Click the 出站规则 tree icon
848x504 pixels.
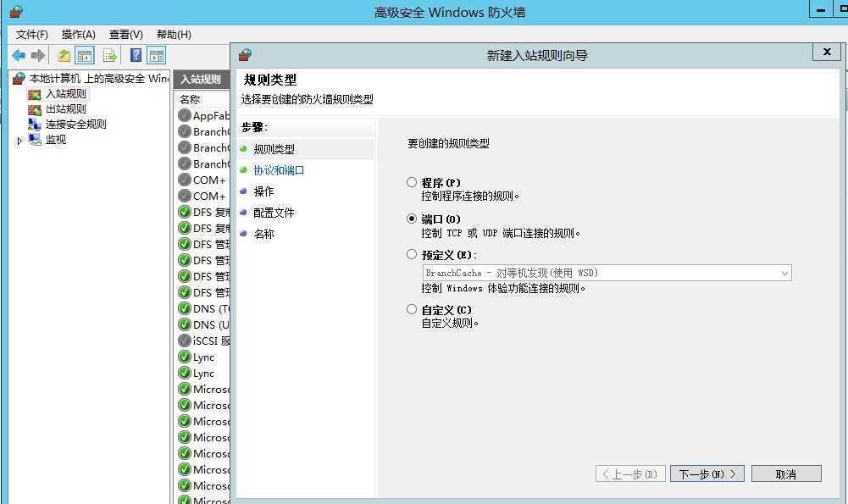(35, 110)
